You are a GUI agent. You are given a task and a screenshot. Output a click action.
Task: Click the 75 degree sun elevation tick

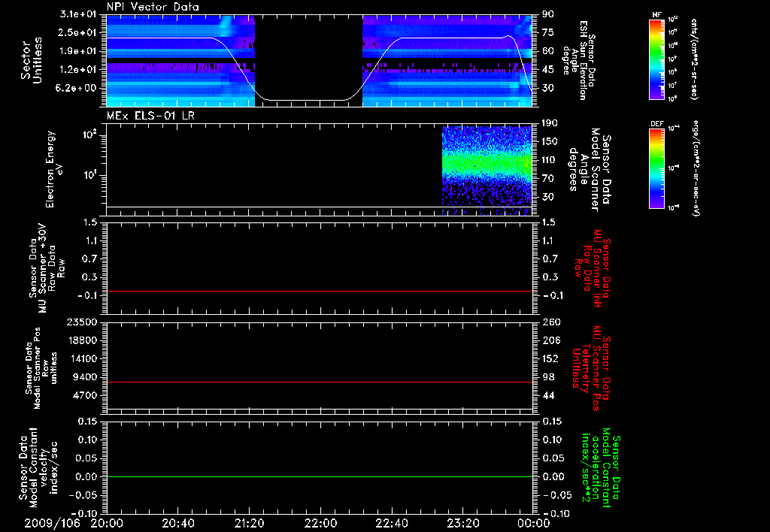548,32
